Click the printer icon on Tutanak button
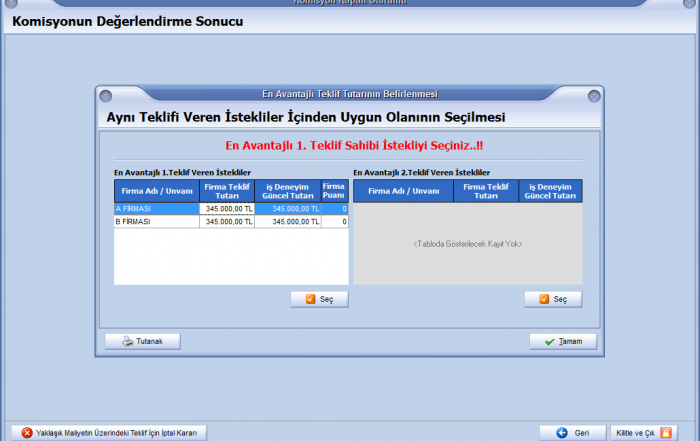 127,341
